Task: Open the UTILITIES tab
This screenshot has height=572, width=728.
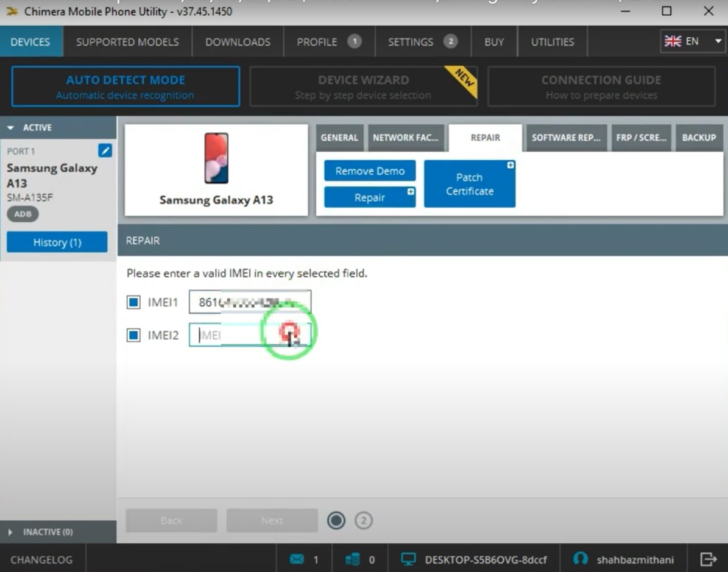Action: (553, 42)
